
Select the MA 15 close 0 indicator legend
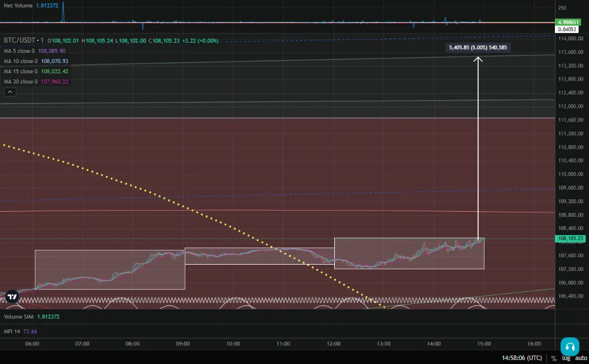coord(20,71)
